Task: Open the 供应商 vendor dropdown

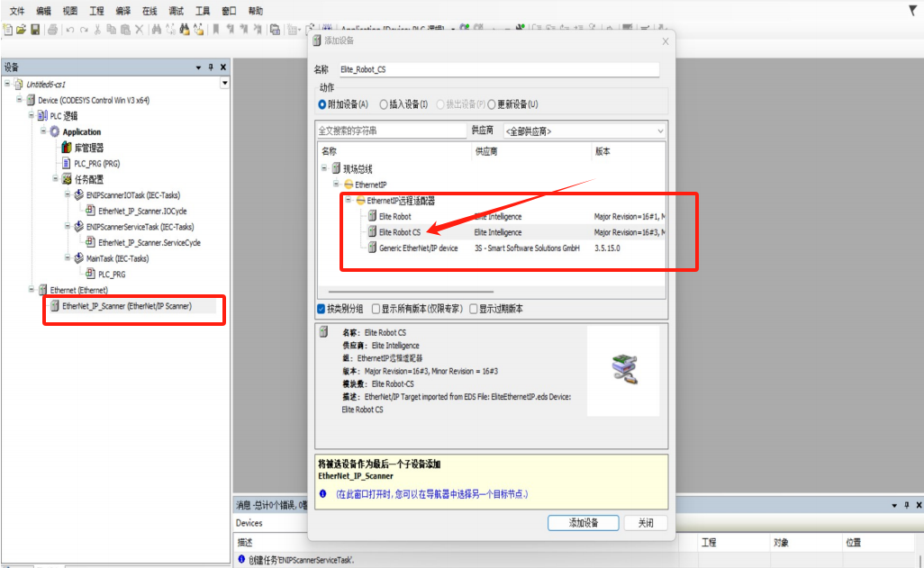Action: tap(584, 131)
